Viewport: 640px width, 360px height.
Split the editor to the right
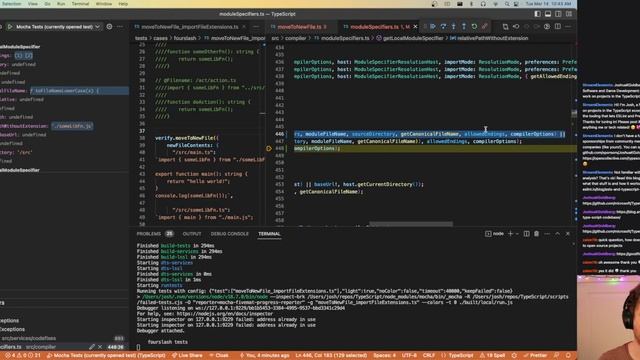coord(558,27)
